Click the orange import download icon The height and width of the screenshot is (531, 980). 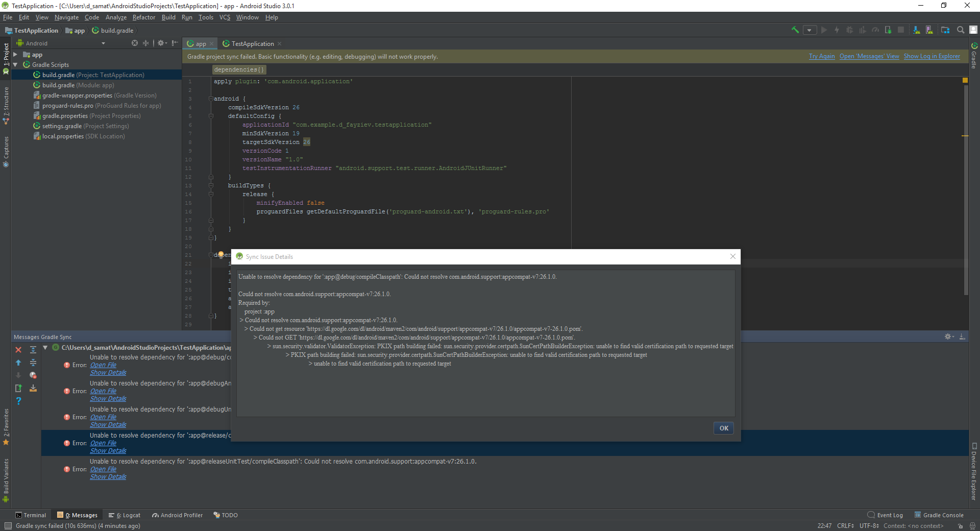(33, 388)
